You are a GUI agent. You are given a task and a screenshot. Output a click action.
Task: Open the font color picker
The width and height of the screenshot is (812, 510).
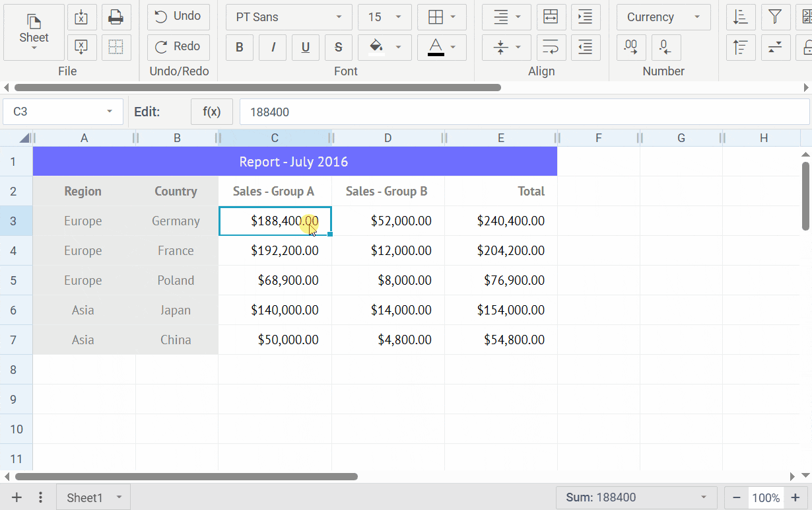(442, 47)
